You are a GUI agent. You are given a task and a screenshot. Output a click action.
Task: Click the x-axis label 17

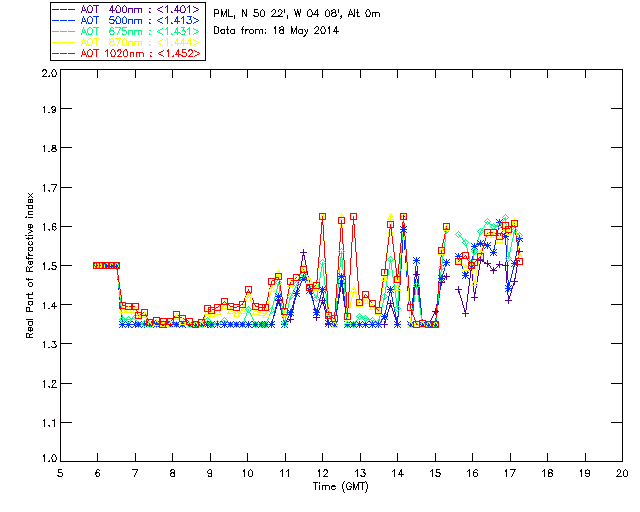pyautogui.click(x=510, y=473)
